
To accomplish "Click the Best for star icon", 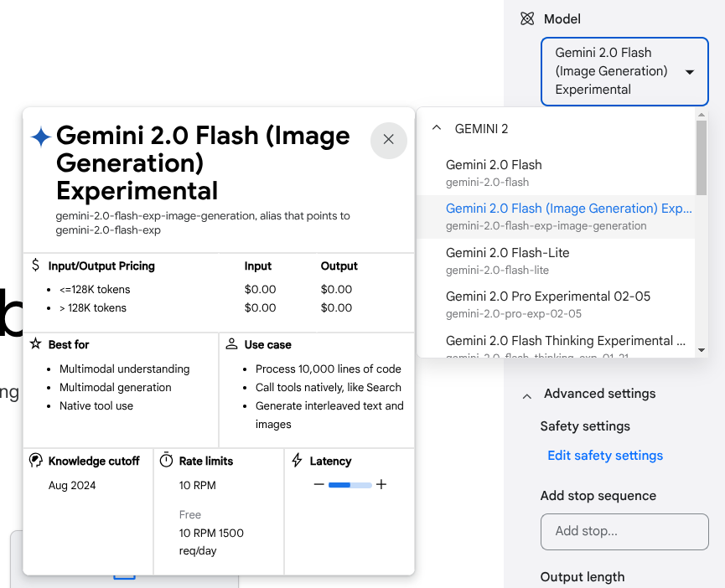I will click(x=35, y=344).
